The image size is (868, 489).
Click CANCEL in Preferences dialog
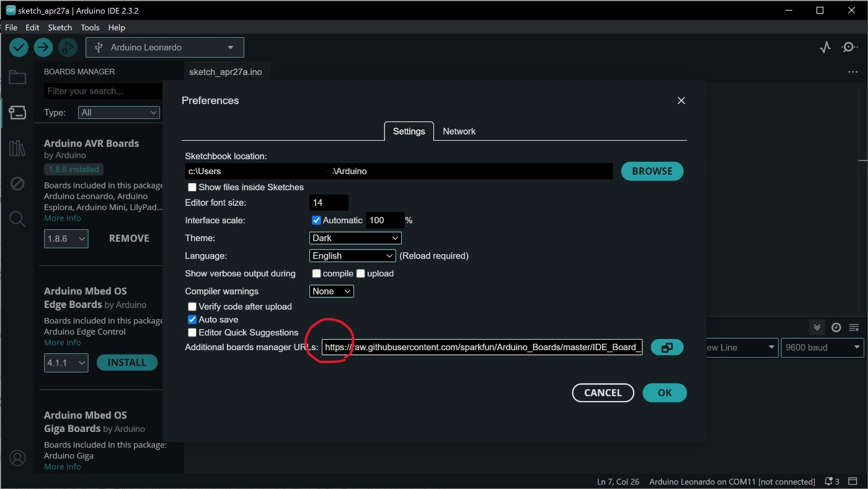point(603,393)
